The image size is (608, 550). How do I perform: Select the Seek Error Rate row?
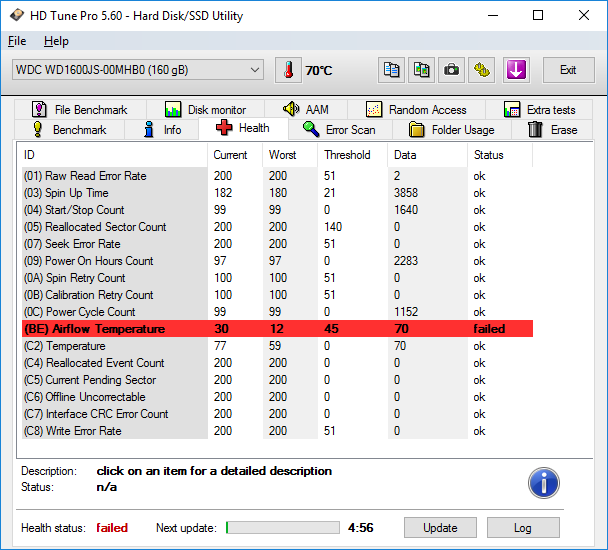(277, 244)
